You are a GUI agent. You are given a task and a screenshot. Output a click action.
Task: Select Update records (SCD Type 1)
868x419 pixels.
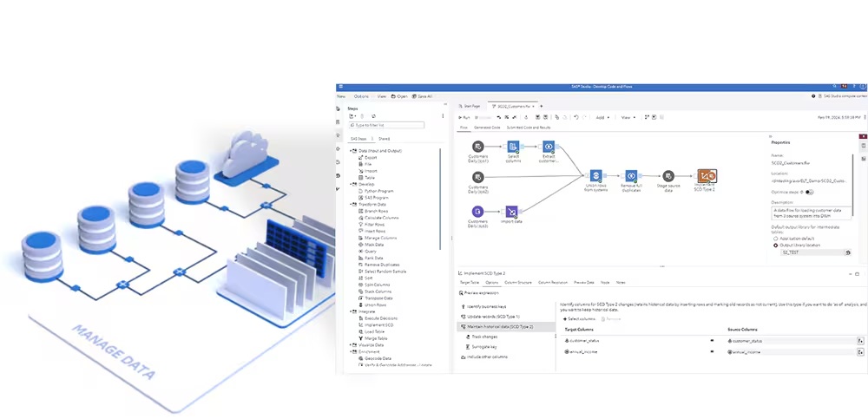490,317
